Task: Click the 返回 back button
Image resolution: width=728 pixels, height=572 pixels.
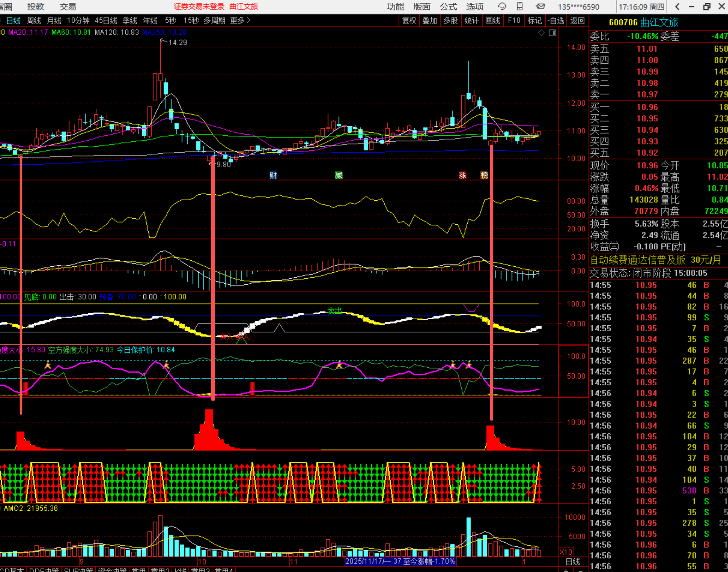Action: click(x=577, y=20)
